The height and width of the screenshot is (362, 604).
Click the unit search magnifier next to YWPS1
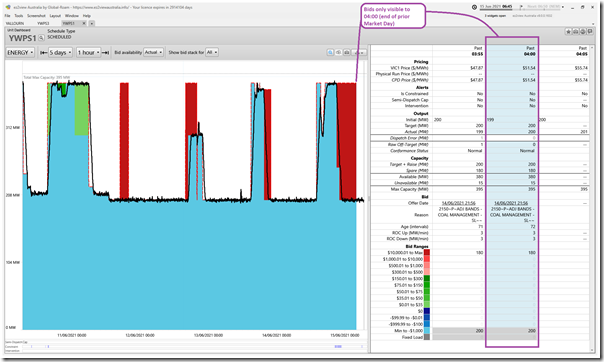41,38
